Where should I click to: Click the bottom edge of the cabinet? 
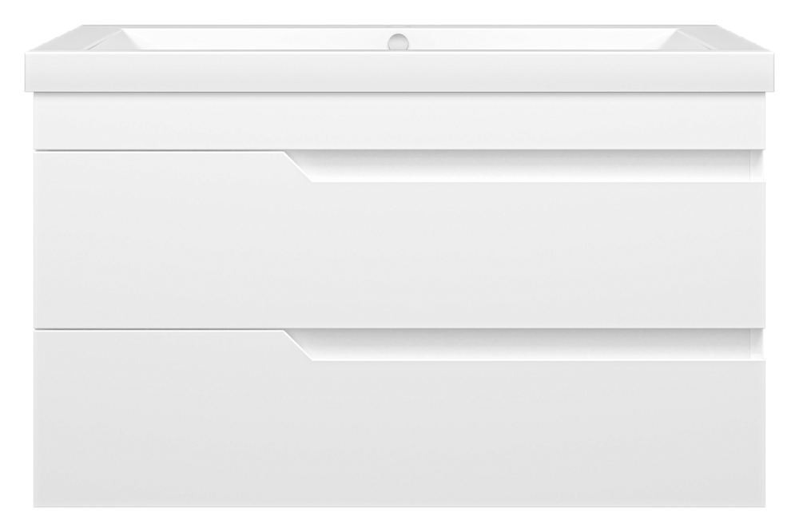pos(399,507)
